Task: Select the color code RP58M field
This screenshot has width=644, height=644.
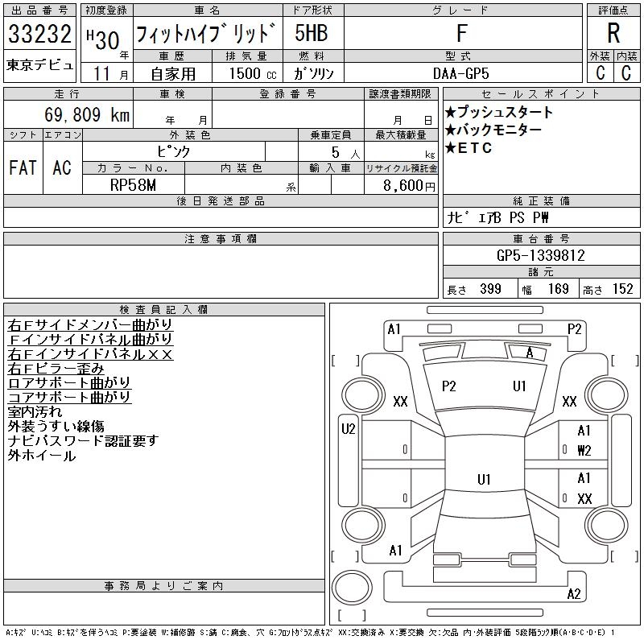Action: tap(133, 185)
